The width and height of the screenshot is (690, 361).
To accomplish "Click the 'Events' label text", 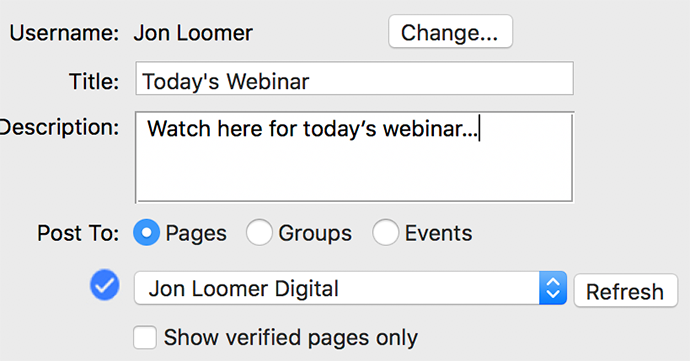I will [438, 233].
